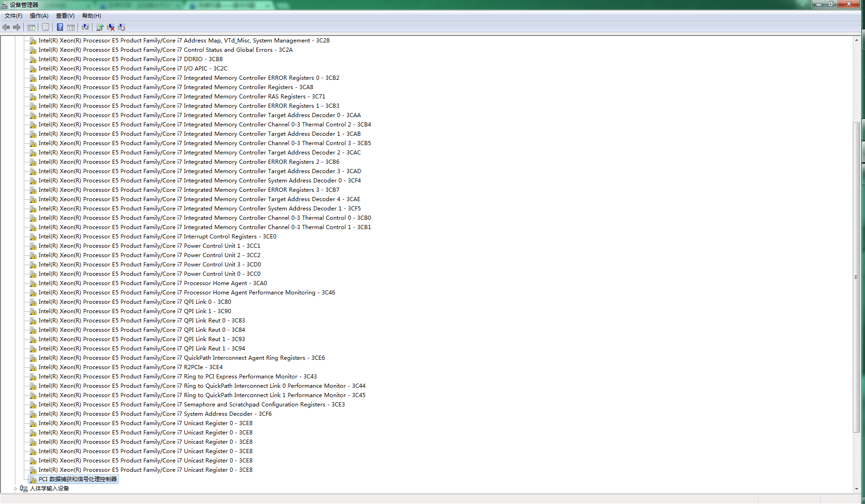This screenshot has height=504, width=865.
Task: Toggle the console tree pane icon
Action: (x=31, y=28)
